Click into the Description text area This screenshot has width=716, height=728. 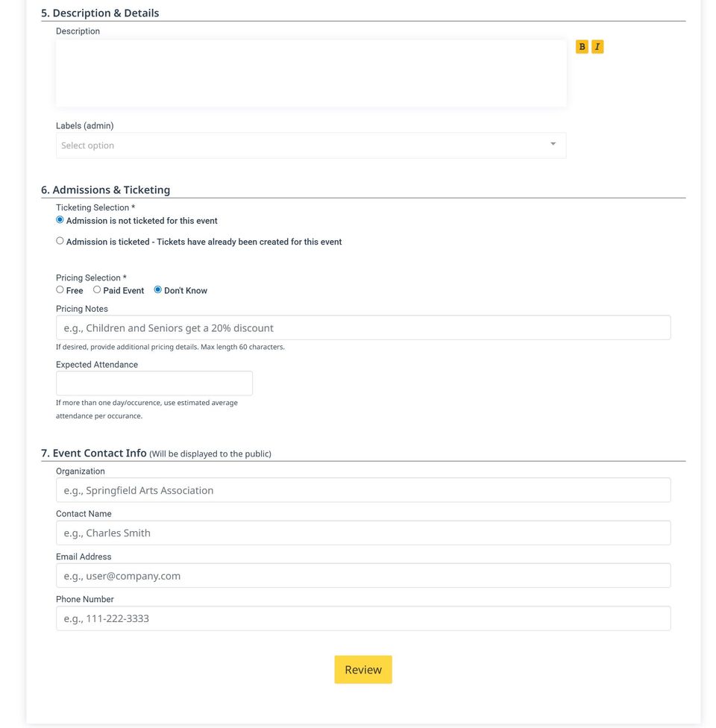[x=310, y=73]
